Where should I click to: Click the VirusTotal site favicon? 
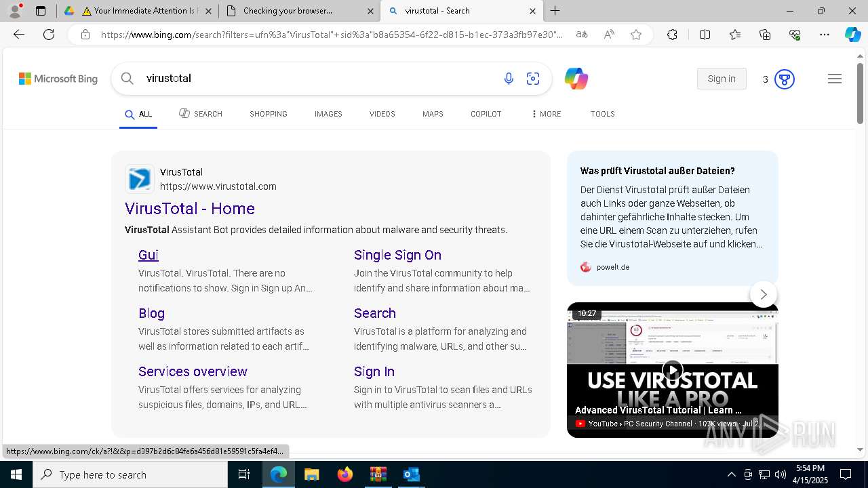tap(140, 179)
